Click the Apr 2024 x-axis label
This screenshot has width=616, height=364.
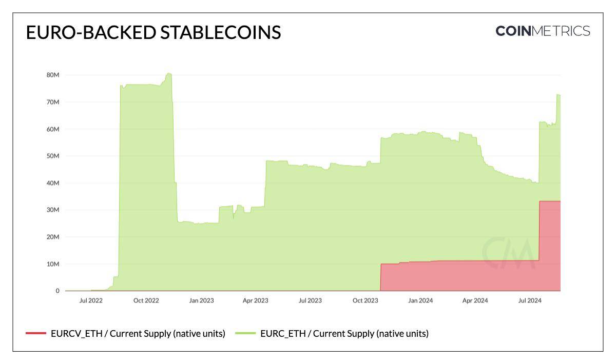tap(475, 300)
